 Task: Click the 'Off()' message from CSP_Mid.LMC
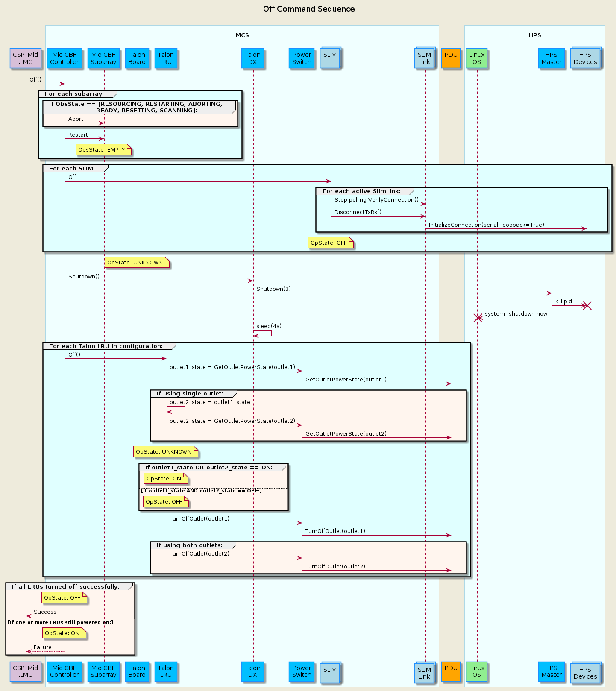tap(35, 79)
